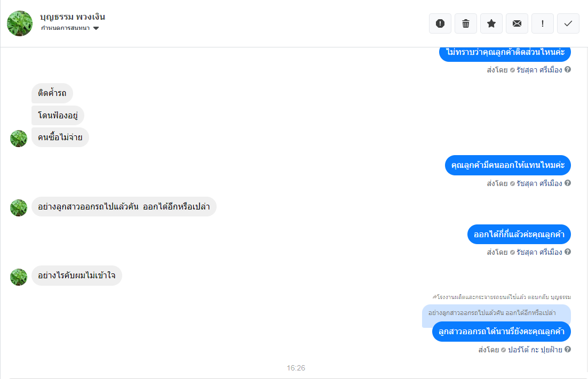Image resolution: width=588 pixels, height=379 pixels.
Task: Mark conversation done with the checkmark icon
Action: coord(568,23)
